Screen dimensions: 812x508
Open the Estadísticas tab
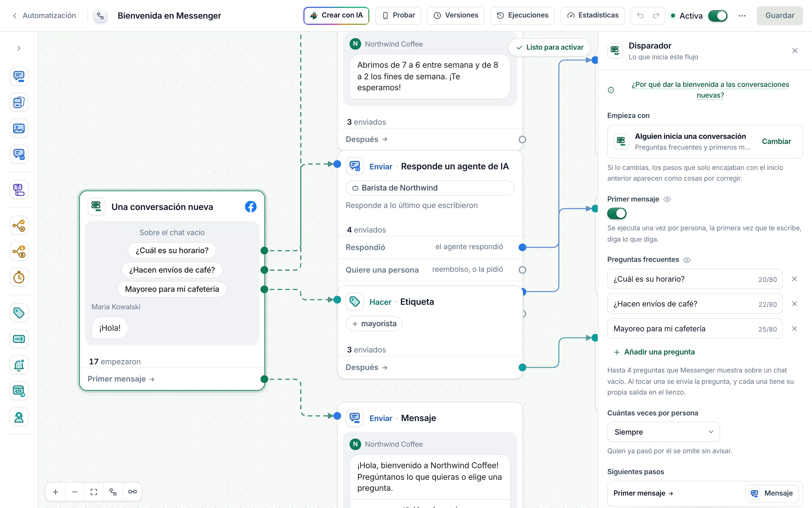[592, 16]
